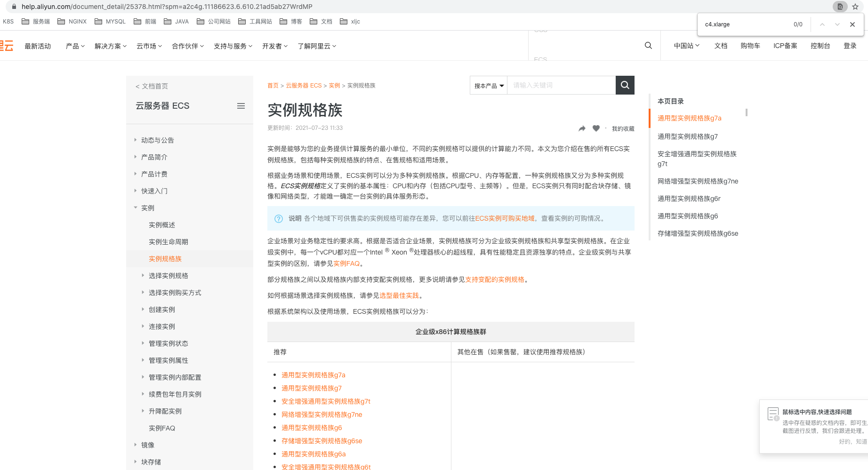Select 实例概述 in the sidebar
868x470 pixels.
click(162, 225)
